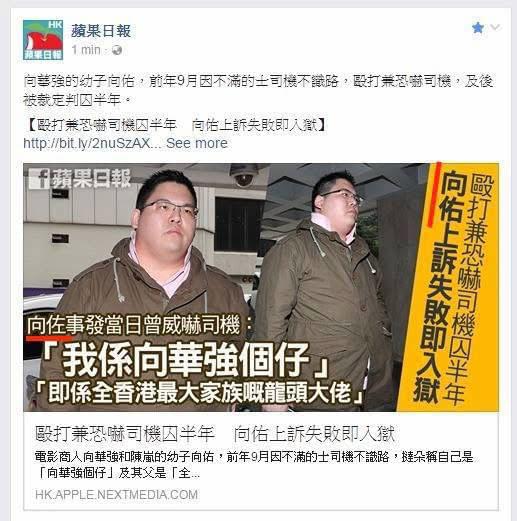Open the Apple Daily page avatar
The height and width of the screenshot is (521, 517).
tap(43, 40)
